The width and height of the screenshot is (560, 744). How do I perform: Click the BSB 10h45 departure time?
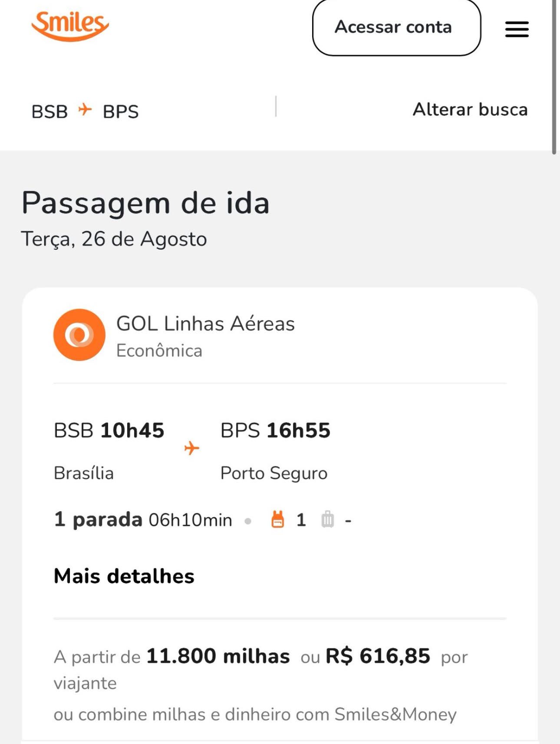pyautogui.click(x=109, y=430)
